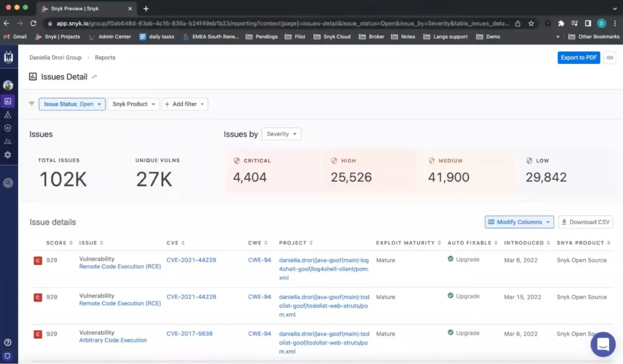Screen dimensions: 623x364
Task: Open the Issue Status: Open dropdown
Action: coord(72,104)
